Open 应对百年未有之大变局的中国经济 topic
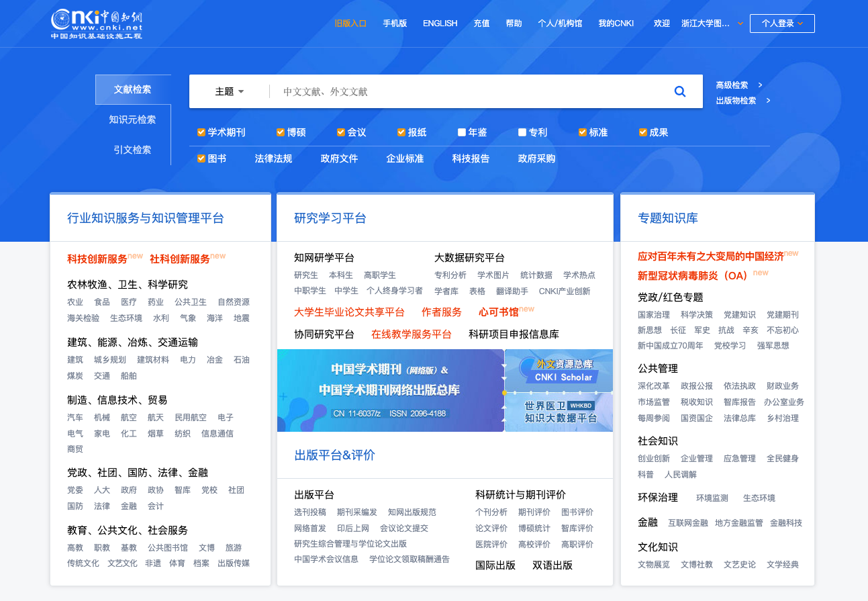The width and height of the screenshot is (868, 601). click(x=711, y=257)
